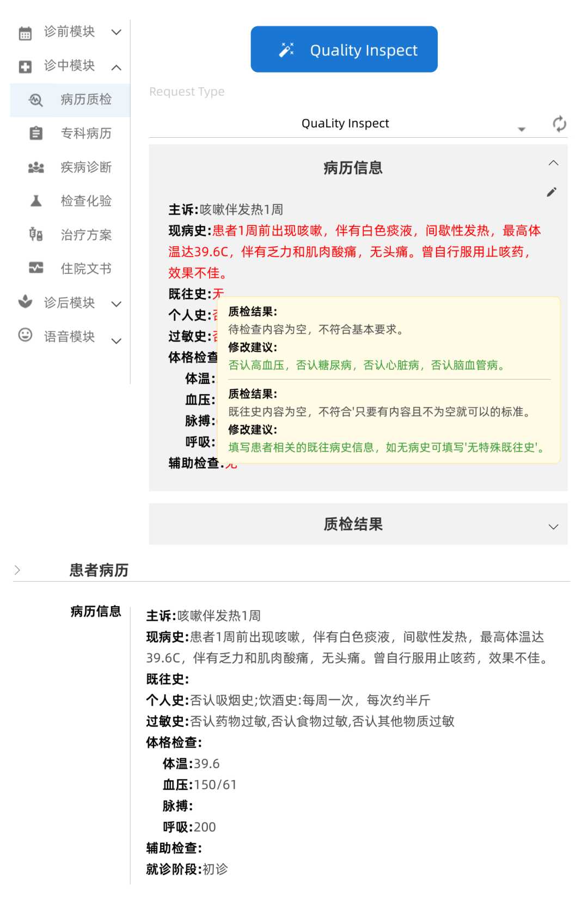Image resolution: width=588 pixels, height=916 pixels.
Task: Collapse the 病历信息 panel chevron
Action: (x=553, y=163)
